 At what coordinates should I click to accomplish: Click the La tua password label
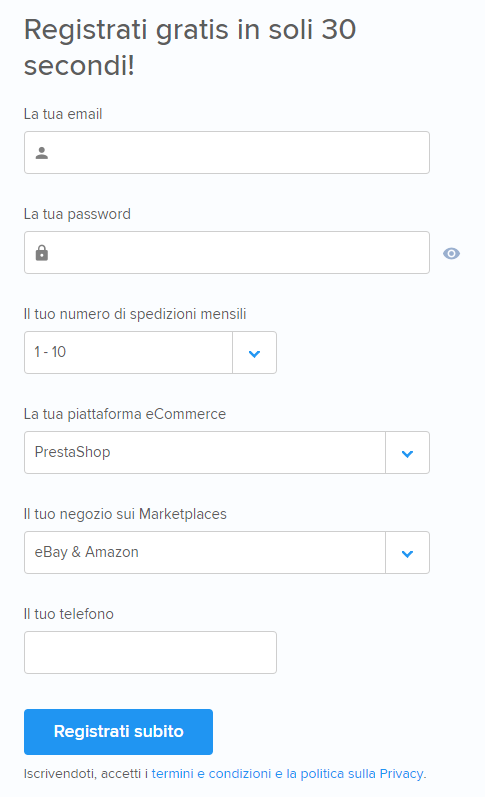[77, 214]
